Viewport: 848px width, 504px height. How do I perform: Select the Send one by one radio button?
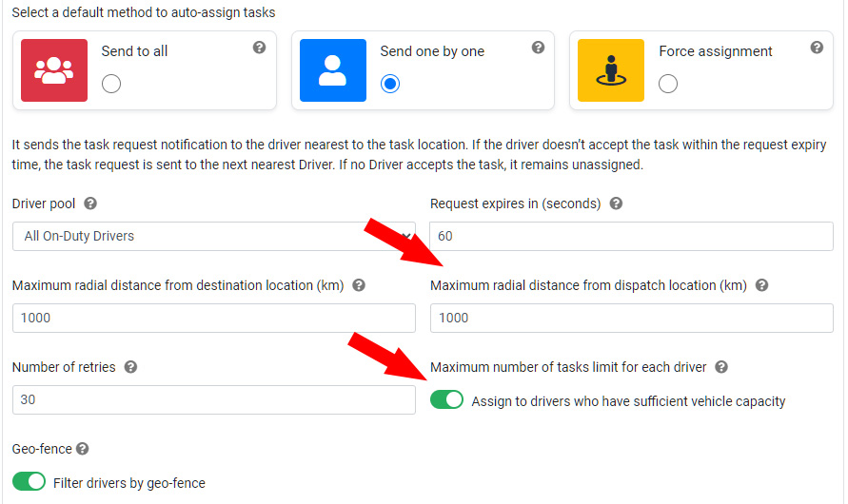pos(390,84)
